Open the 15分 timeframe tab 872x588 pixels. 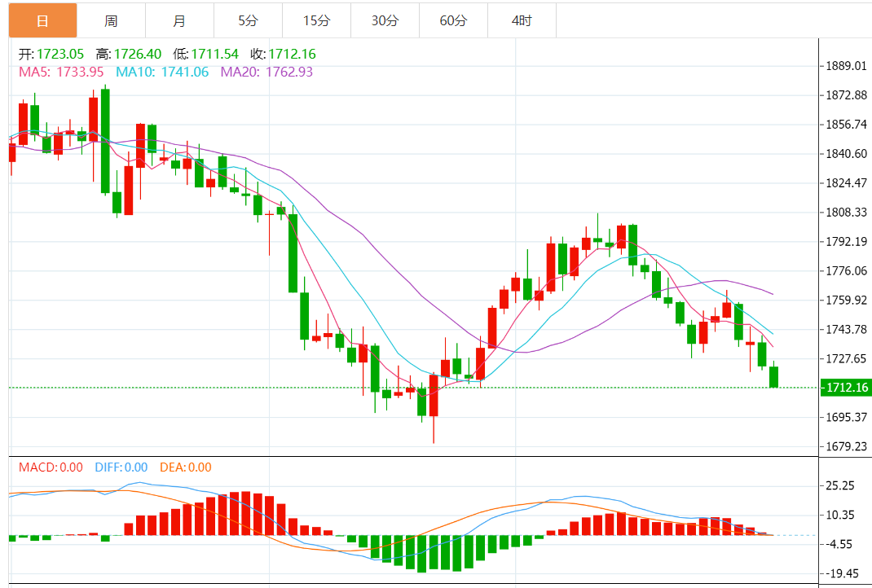pyautogui.click(x=316, y=20)
